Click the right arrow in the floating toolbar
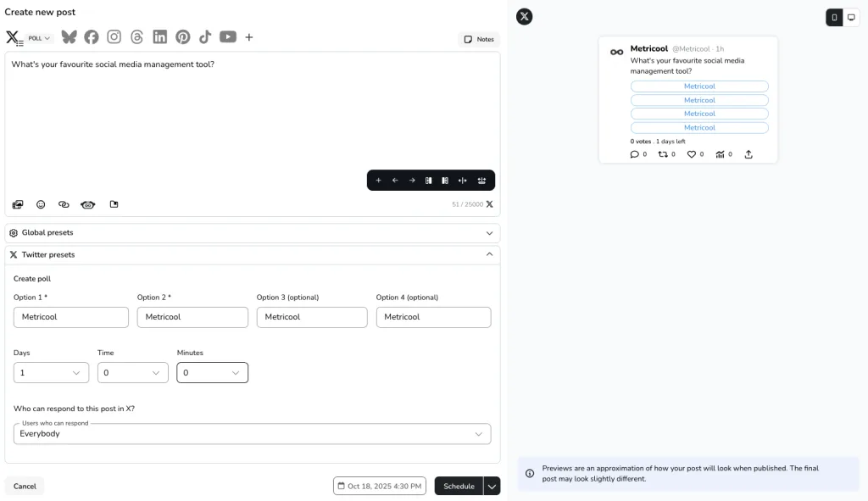This screenshot has height=501, width=868. click(x=412, y=180)
